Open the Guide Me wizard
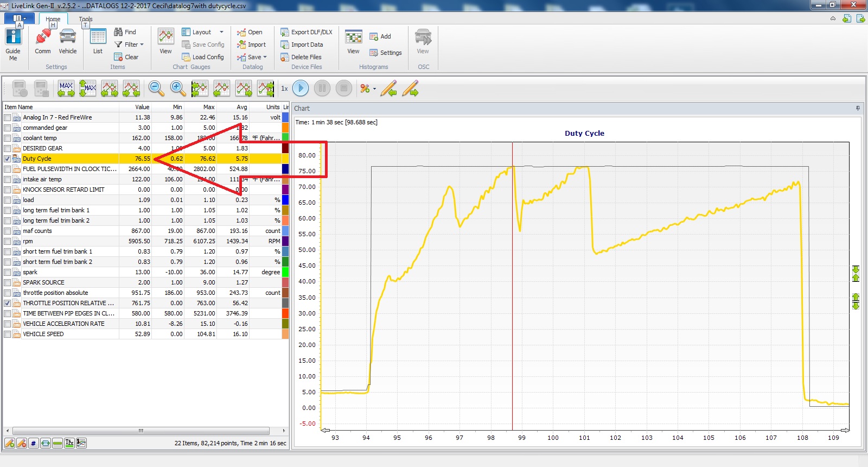 [x=13, y=44]
